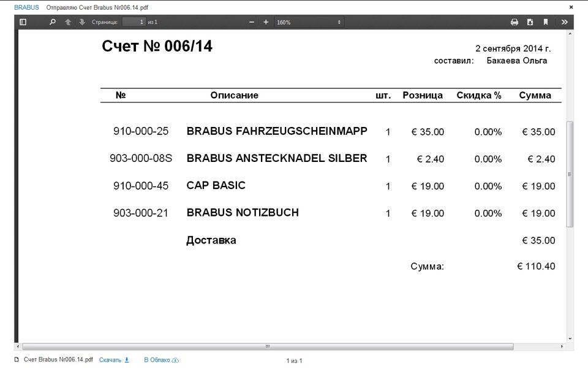Click the horizontal scrollbar left arrow

click(18, 346)
